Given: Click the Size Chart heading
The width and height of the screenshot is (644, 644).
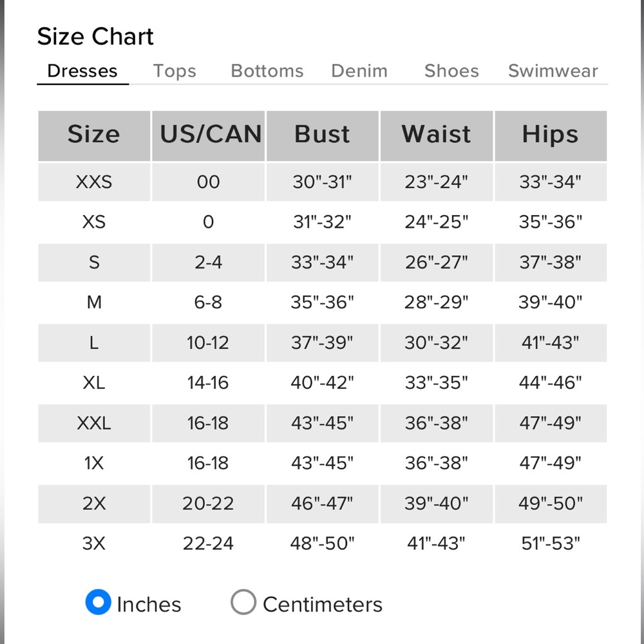Looking at the screenshot, I should 95,37.
